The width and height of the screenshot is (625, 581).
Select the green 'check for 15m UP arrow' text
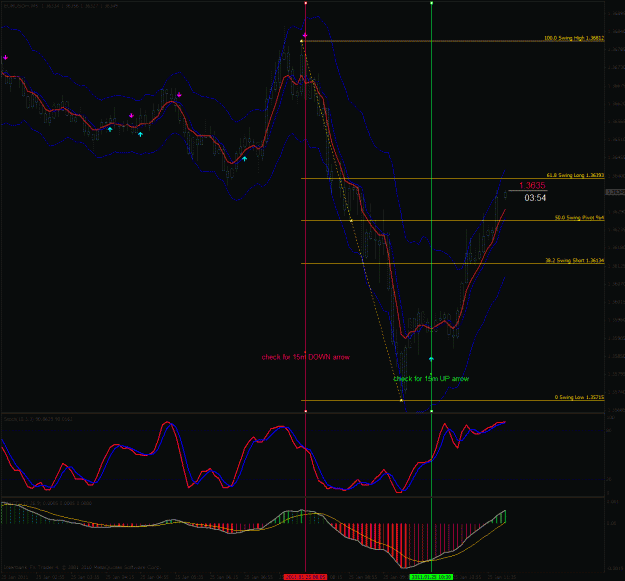coord(431,379)
